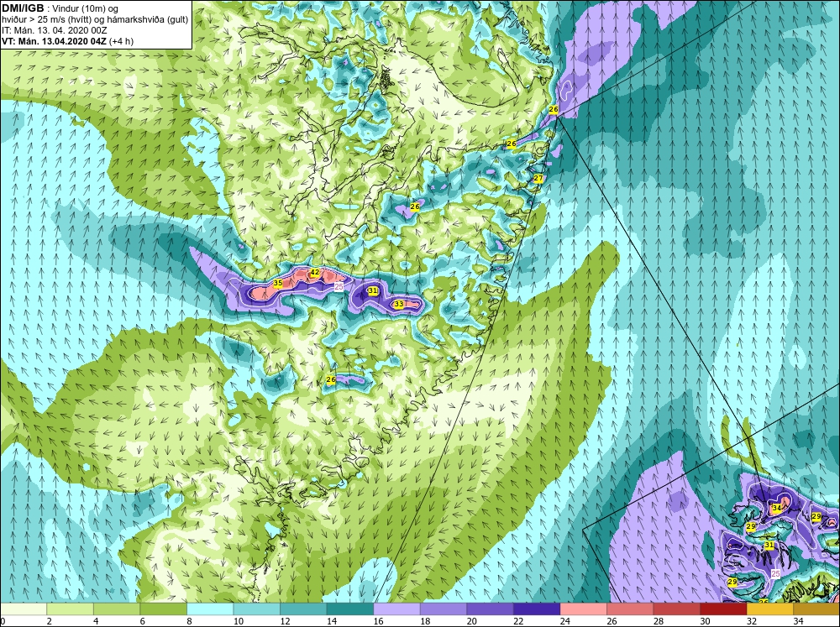The image size is (840, 627).
Task: Click the 8–10 m/s light cyan legend swatch
Action: click(x=210, y=609)
